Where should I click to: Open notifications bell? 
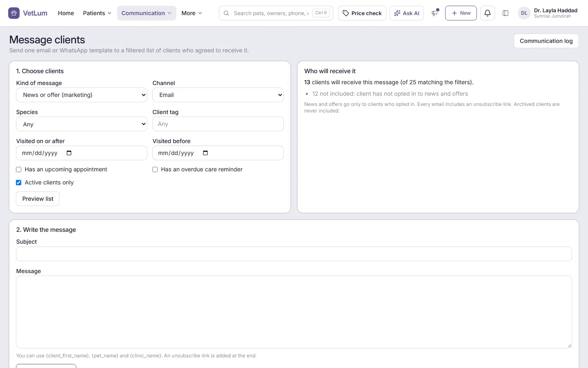pyautogui.click(x=488, y=13)
